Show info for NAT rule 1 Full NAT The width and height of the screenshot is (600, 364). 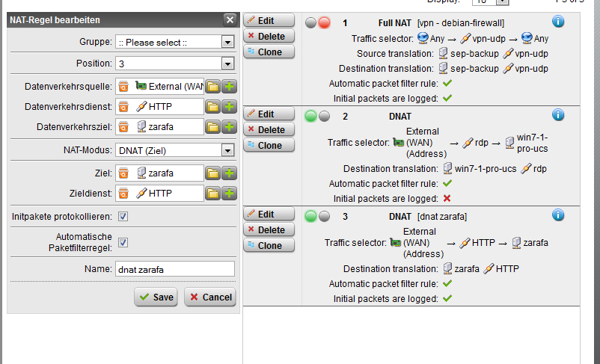click(558, 22)
